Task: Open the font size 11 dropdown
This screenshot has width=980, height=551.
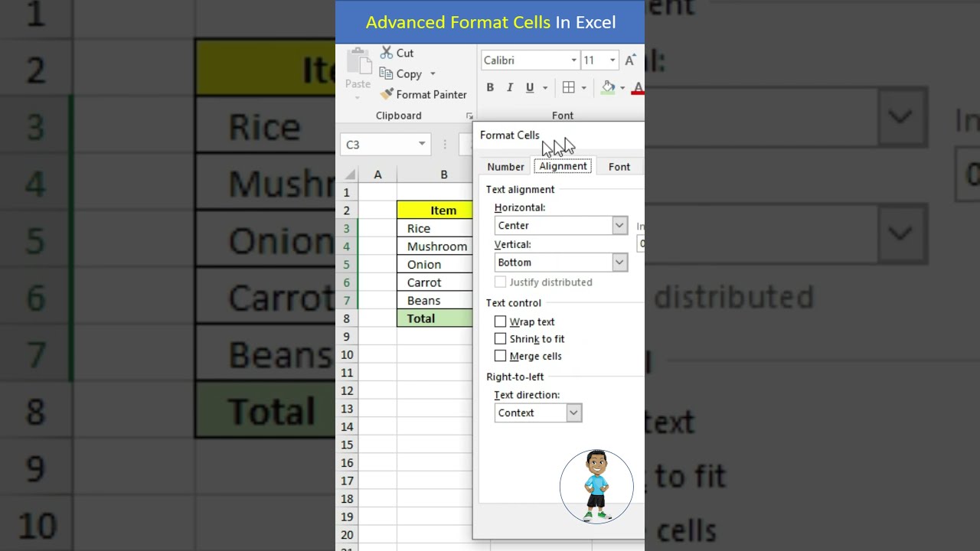Action: pyautogui.click(x=612, y=60)
